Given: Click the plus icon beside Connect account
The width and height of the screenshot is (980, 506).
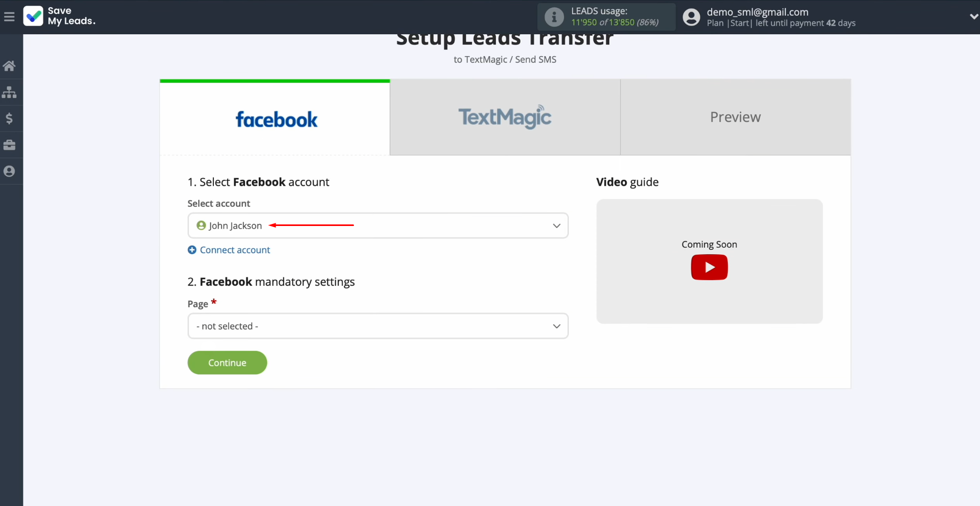Looking at the screenshot, I should pyautogui.click(x=192, y=250).
